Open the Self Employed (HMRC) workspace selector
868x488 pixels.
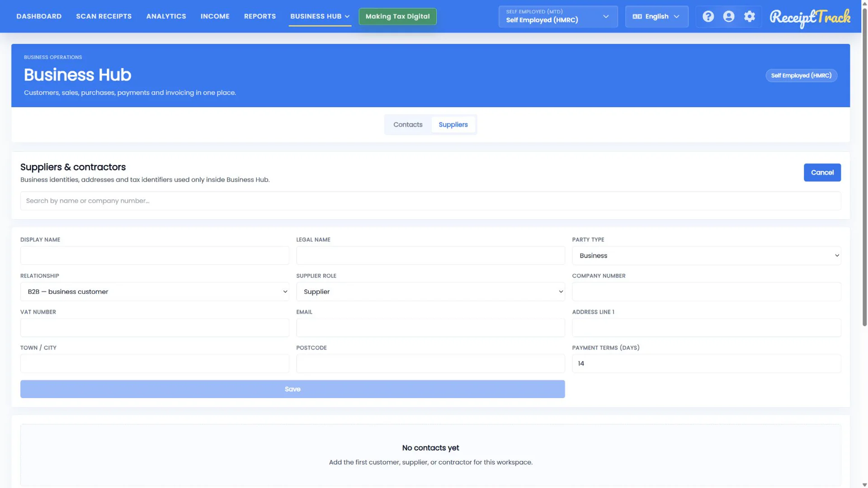coord(558,17)
